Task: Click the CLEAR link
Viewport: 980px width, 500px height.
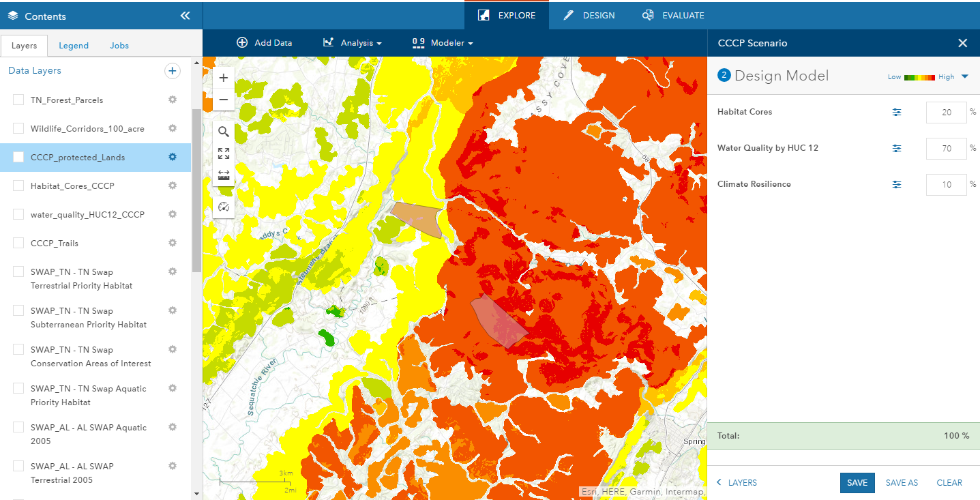Action: [949, 482]
